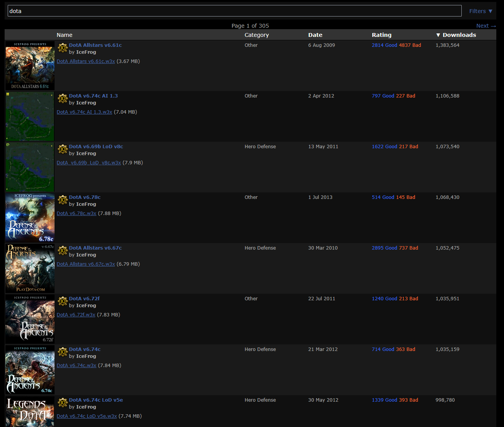Download DotA Allstars v6.67c.w3x file
The width and height of the screenshot is (504, 427).
coord(86,264)
